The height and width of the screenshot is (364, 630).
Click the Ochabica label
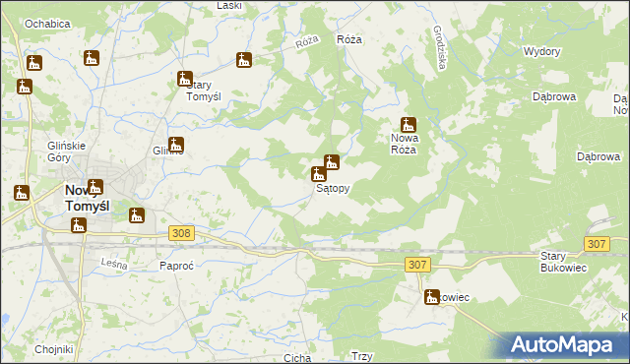click(x=47, y=24)
